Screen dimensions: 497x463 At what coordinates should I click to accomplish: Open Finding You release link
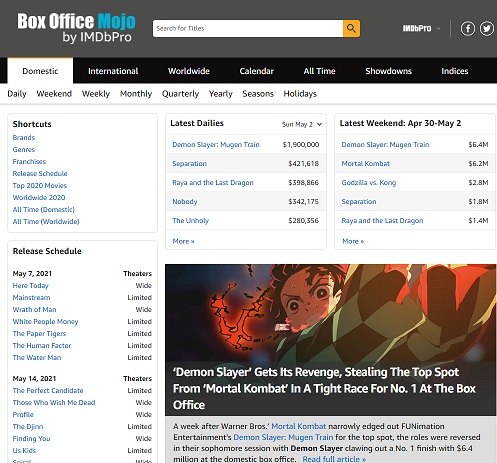(x=31, y=438)
